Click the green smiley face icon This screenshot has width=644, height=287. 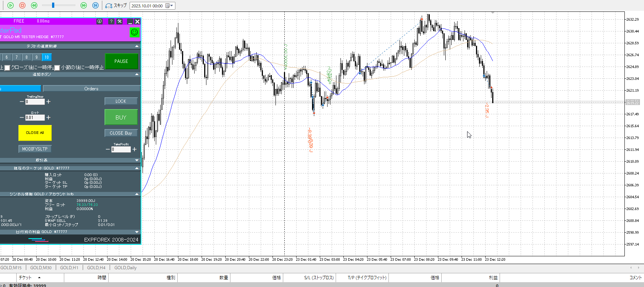pos(134,32)
